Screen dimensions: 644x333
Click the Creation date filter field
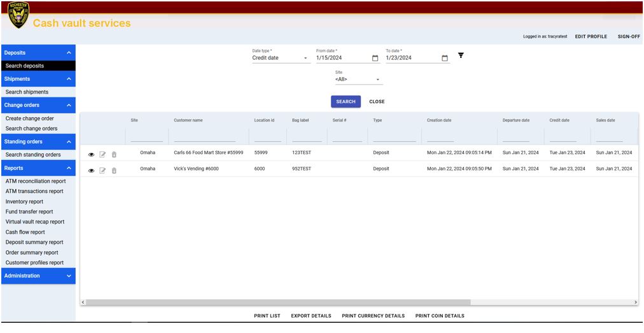click(x=440, y=138)
